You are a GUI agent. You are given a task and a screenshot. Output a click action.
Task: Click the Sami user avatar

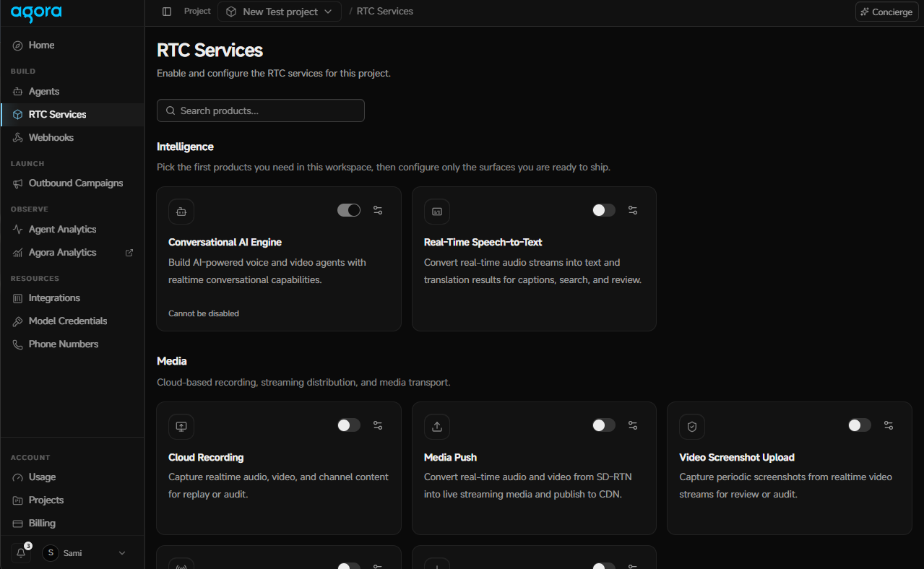[x=51, y=553]
